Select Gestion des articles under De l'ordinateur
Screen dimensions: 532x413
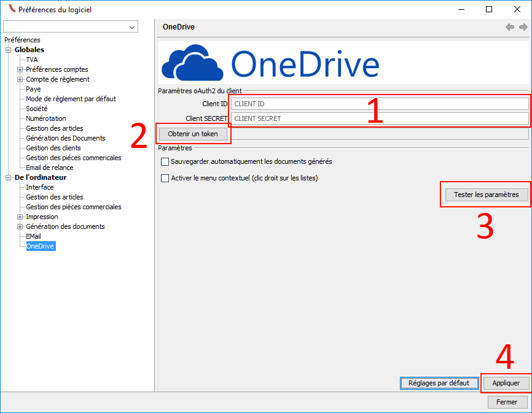(x=55, y=197)
